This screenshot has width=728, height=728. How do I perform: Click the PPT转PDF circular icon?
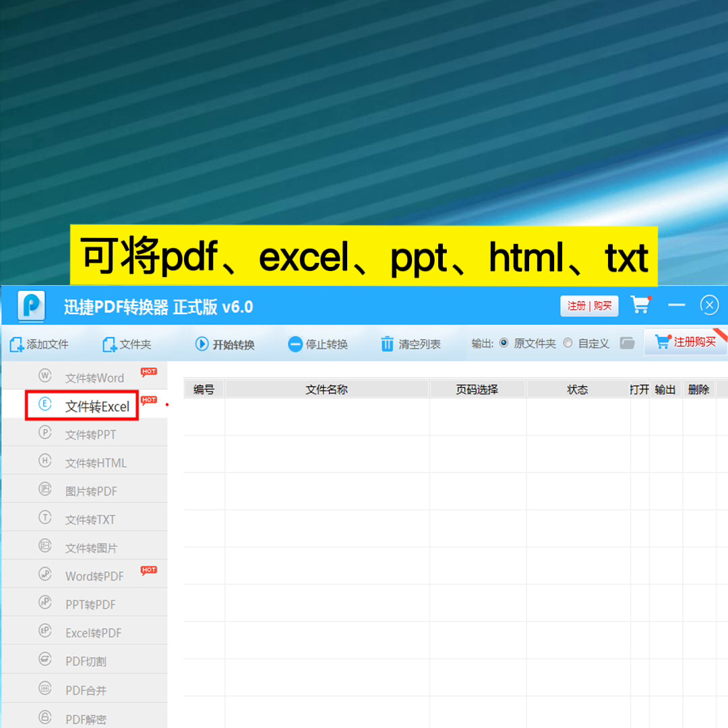tap(45, 602)
